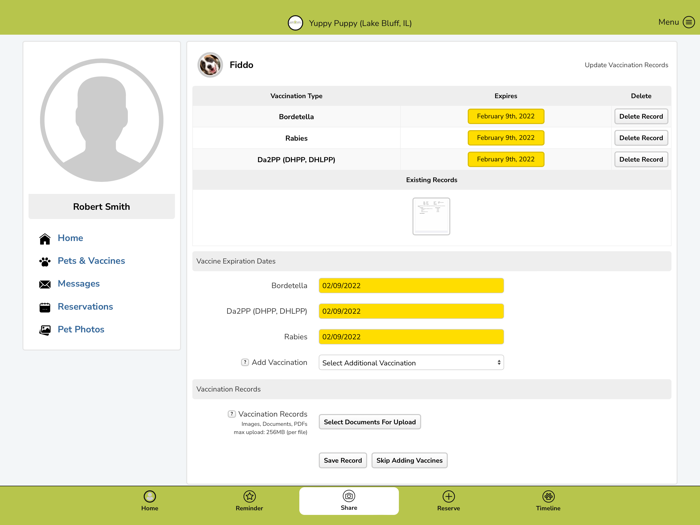The height and width of the screenshot is (525, 700).
Task: Click Select Documents For Upload
Action: (x=370, y=422)
